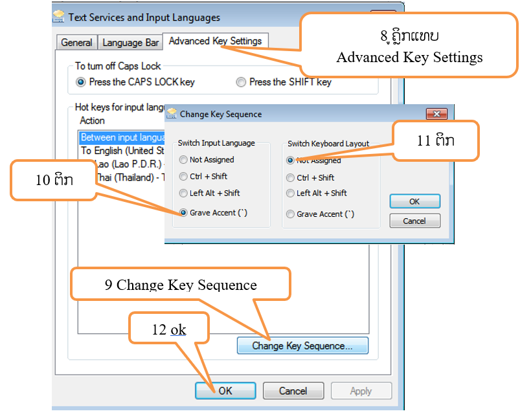The height and width of the screenshot is (420, 531).
Task: Click the Text Services window title icon
Action: coord(59,17)
